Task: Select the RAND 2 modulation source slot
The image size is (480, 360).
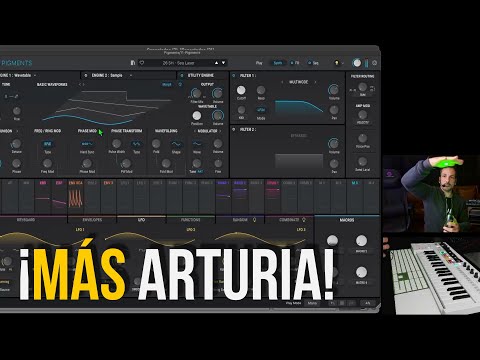Action: [x=240, y=197]
